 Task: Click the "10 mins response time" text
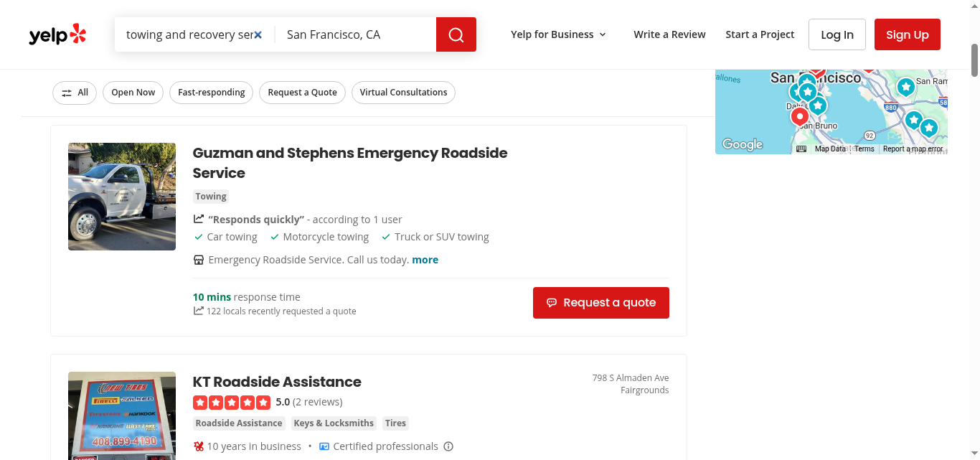click(247, 297)
